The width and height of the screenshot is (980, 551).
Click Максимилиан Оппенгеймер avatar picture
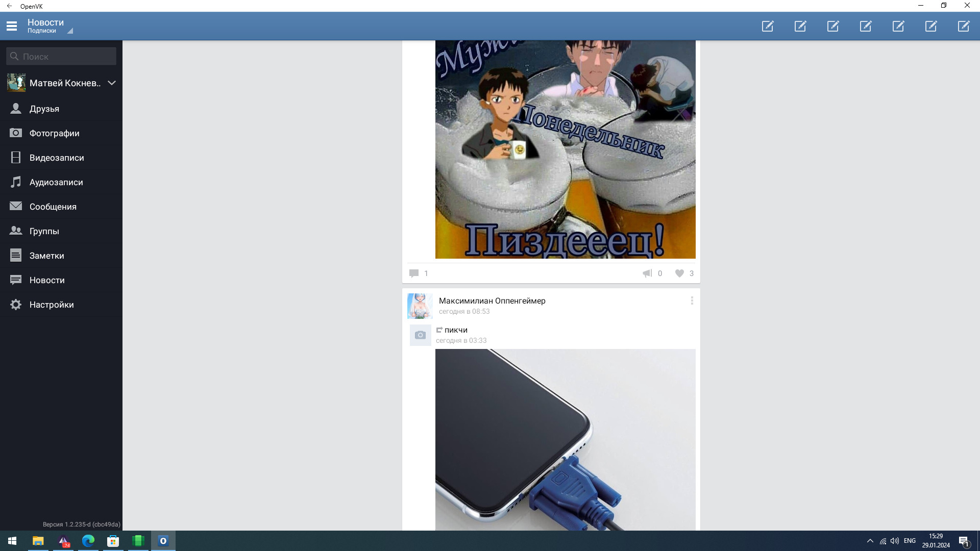[420, 306]
